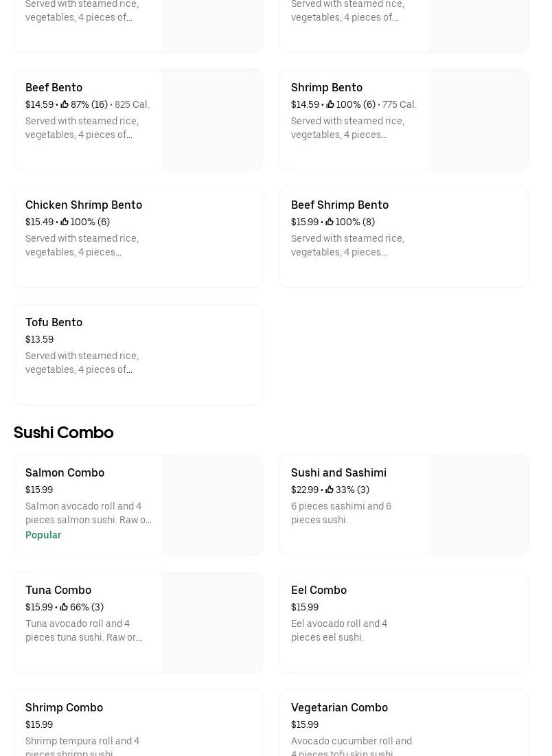Click the Sushi and Sashimi image thumbnail
The height and width of the screenshot is (756, 552).
478,505
